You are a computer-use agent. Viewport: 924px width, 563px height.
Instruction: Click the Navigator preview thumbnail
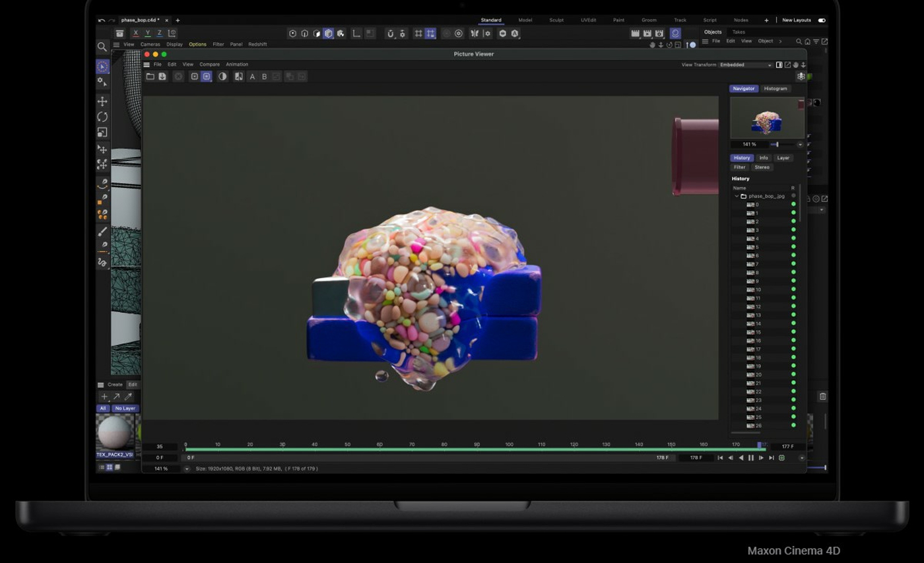click(767, 117)
